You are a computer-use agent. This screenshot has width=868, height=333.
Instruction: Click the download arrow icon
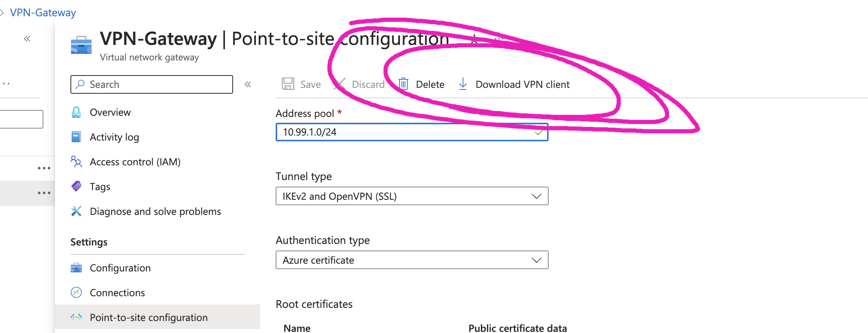click(x=463, y=84)
